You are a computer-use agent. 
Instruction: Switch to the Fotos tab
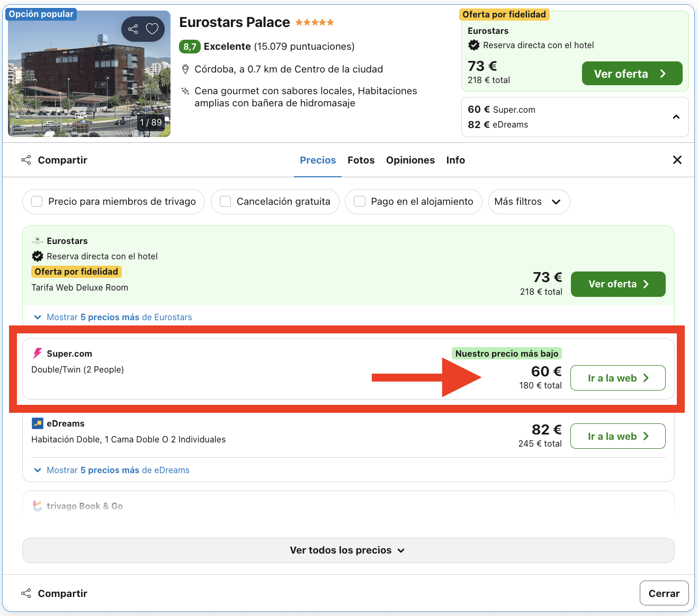(361, 160)
